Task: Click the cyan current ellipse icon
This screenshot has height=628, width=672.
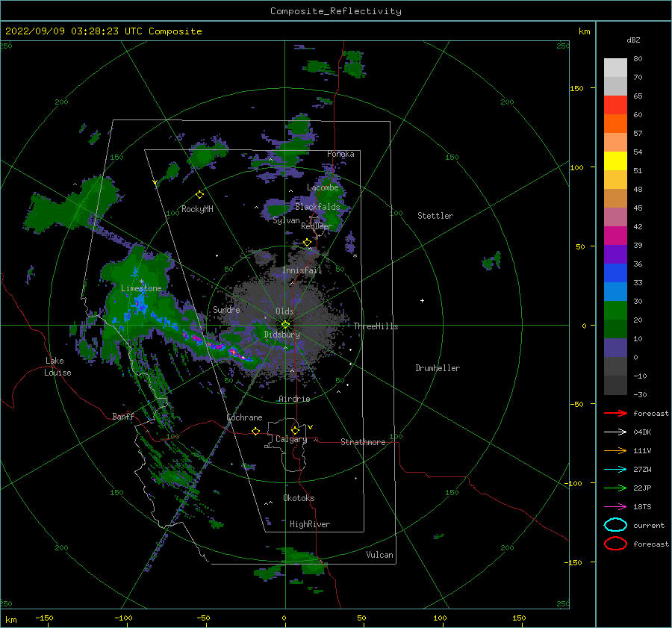Action: click(x=615, y=525)
